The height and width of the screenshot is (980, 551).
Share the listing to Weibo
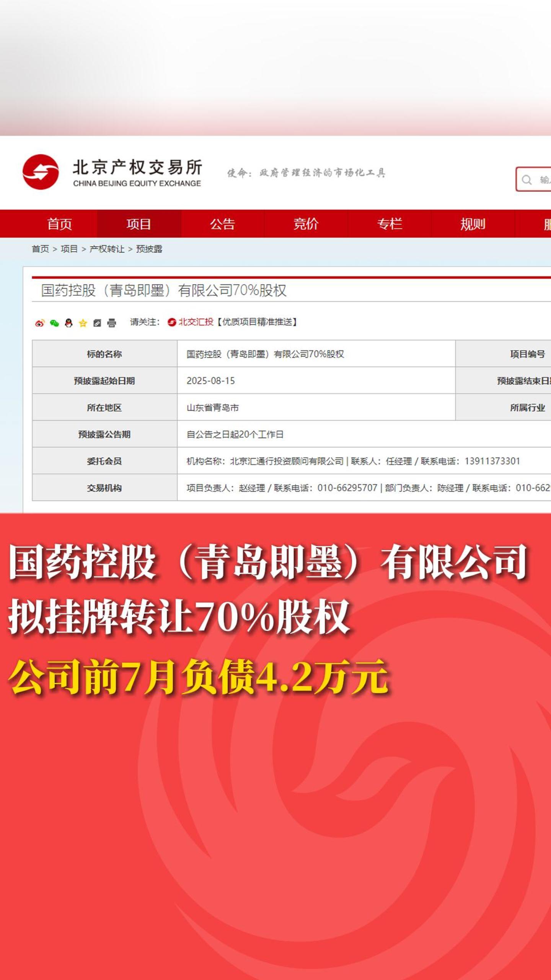(40, 323)
